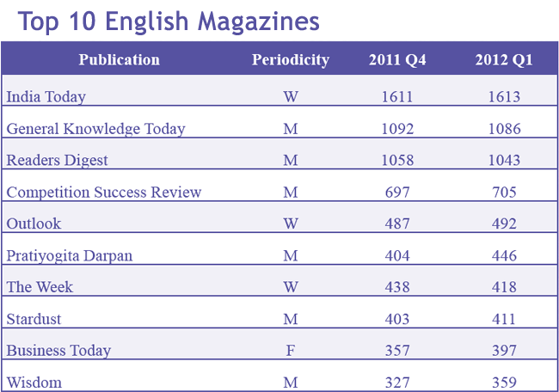
Task: Select the '697' cell
Action: click(397, 193)
